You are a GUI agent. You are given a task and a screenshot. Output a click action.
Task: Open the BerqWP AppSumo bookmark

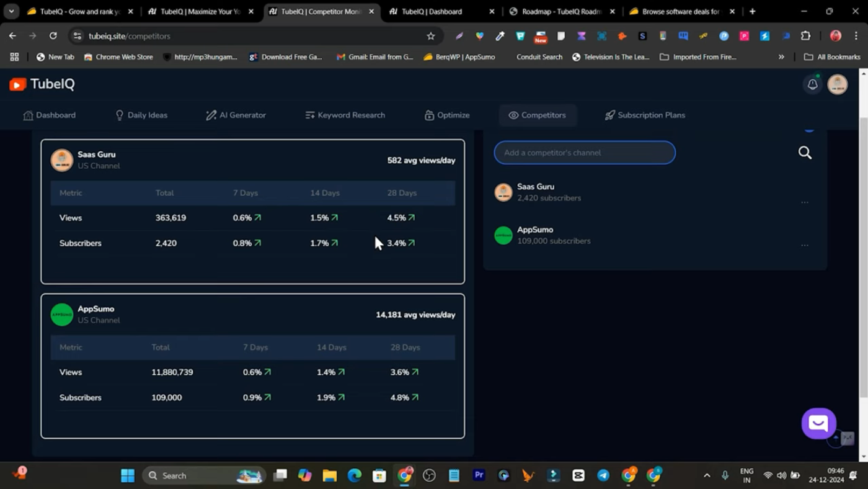[x=459, y=56]
